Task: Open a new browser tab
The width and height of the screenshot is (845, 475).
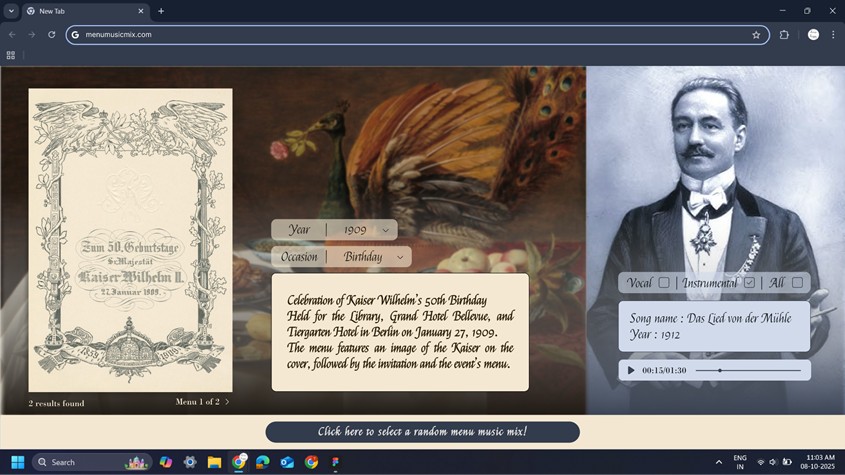Action: point(161,11)
